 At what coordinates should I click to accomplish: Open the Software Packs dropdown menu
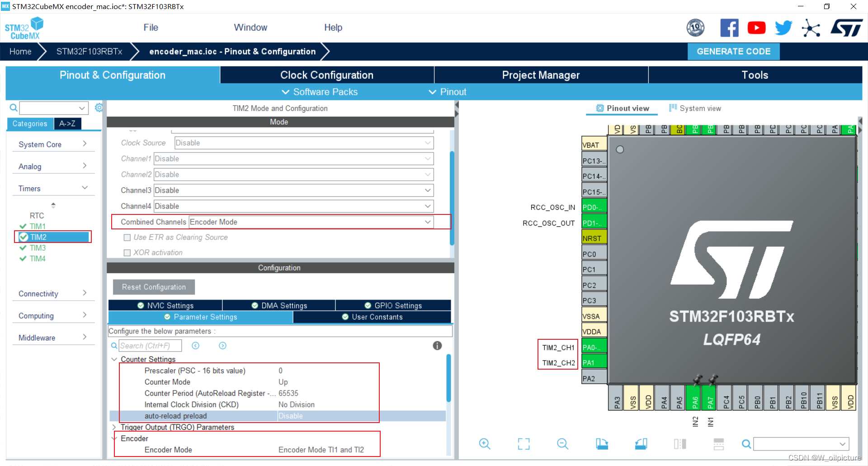click(x=320, y=92)
